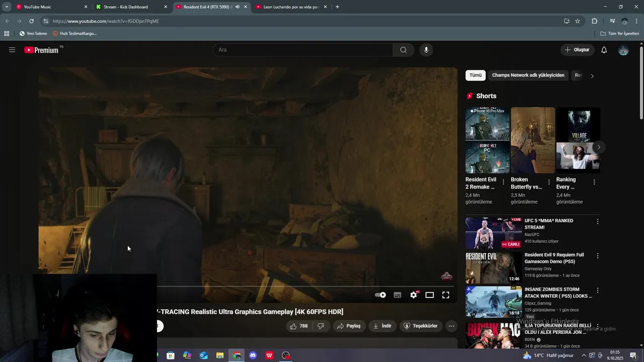
Task: Like the video with 788 likes
Action: [298, 326]
